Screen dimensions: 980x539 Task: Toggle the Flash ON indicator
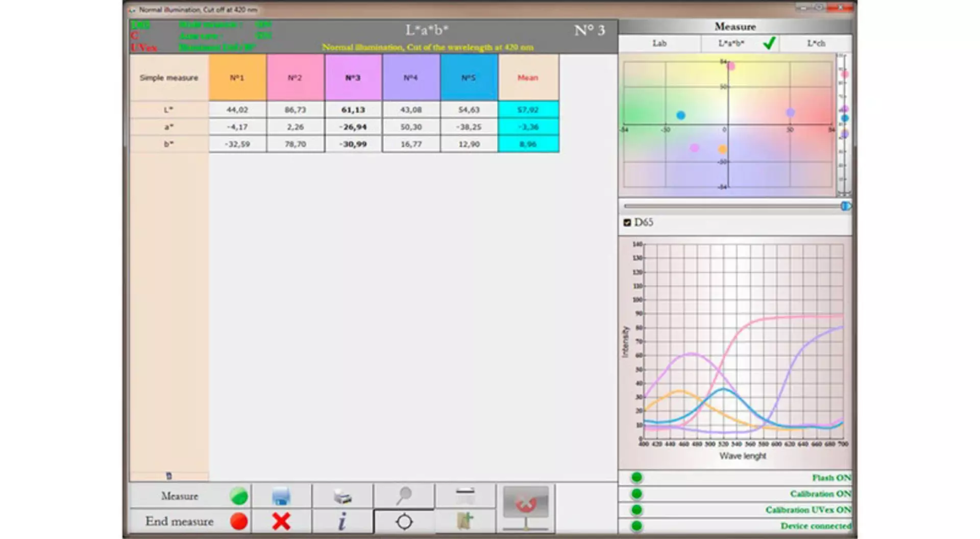coord(636,478)
